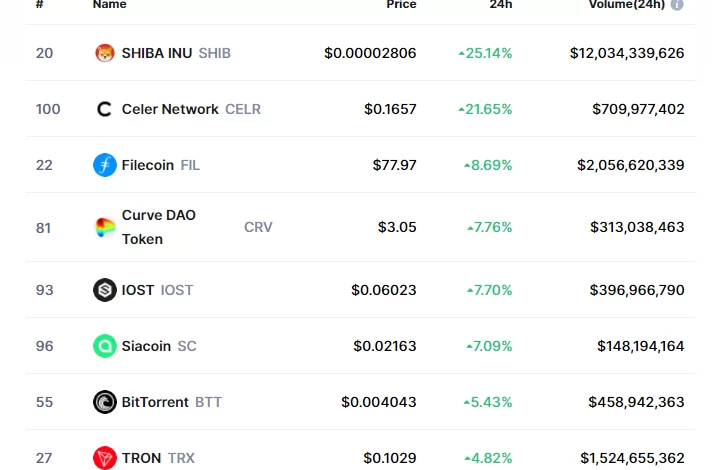Viewport: 712px width, 470px height.
Task: Sort by 24h change column header
Action: pyautogui.click(x=500, y=5)
